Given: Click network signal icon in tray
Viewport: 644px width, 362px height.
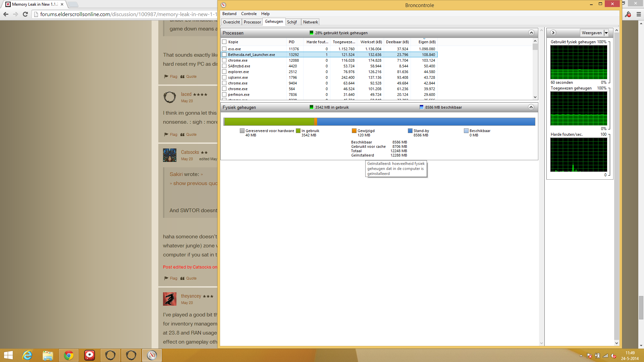Looking at the screenshot, I should [605, 356].
